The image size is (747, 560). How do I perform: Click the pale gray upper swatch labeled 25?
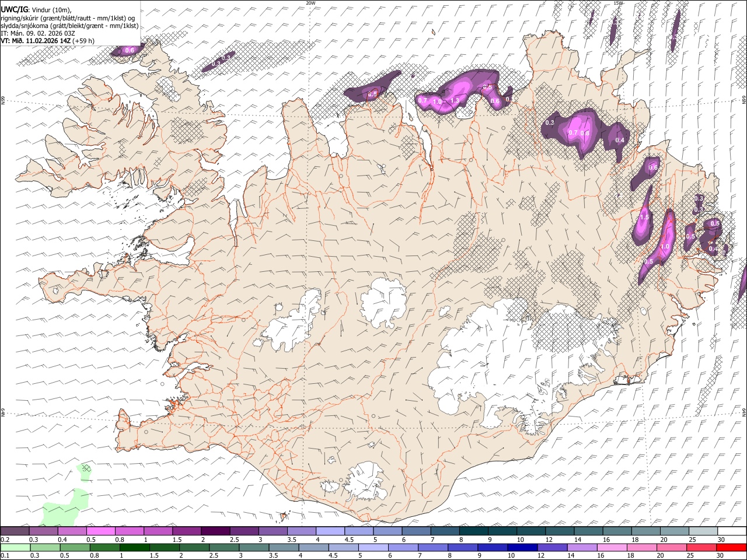(x=703, y=531)
